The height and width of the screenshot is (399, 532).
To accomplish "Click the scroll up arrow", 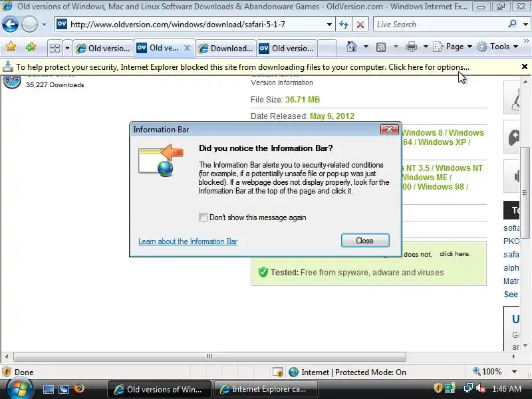I will (525, 82).
